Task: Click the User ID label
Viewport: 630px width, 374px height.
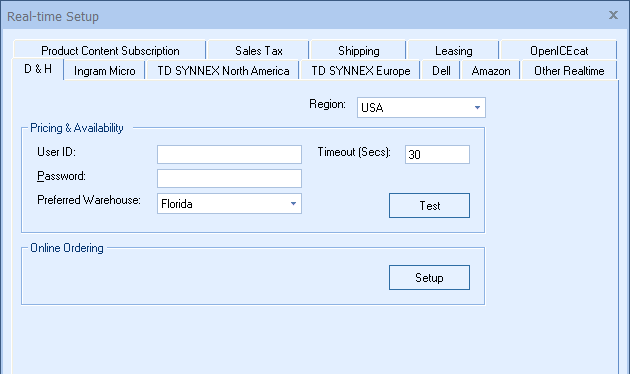Action: pyautogui.click(x=56, y=152)
